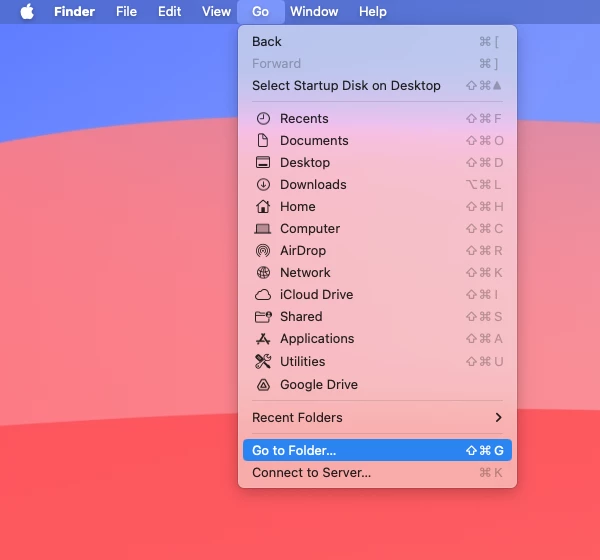The image size is (600, 560).
Task: Click the AirDrop rings icon
Action: pos(263,251)
